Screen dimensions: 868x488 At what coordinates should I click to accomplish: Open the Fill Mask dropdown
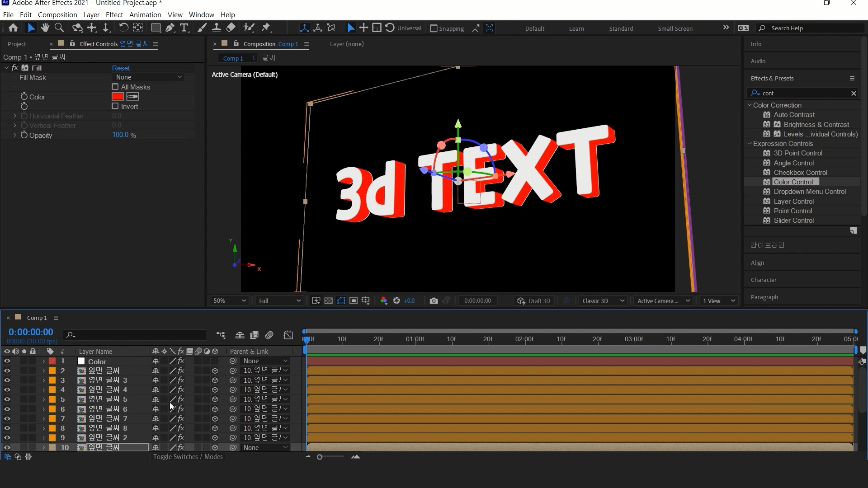pyautogui.click(x=148, y=77)
